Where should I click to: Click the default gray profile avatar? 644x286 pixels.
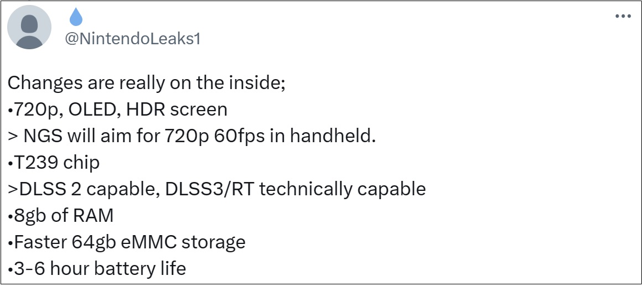pyautogui.click(x=29, y=27)
